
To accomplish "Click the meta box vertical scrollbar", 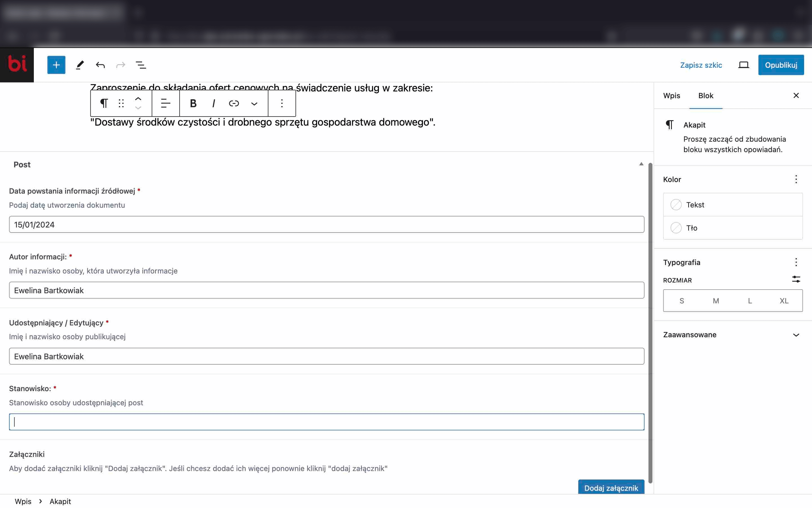I will [650, 323].
